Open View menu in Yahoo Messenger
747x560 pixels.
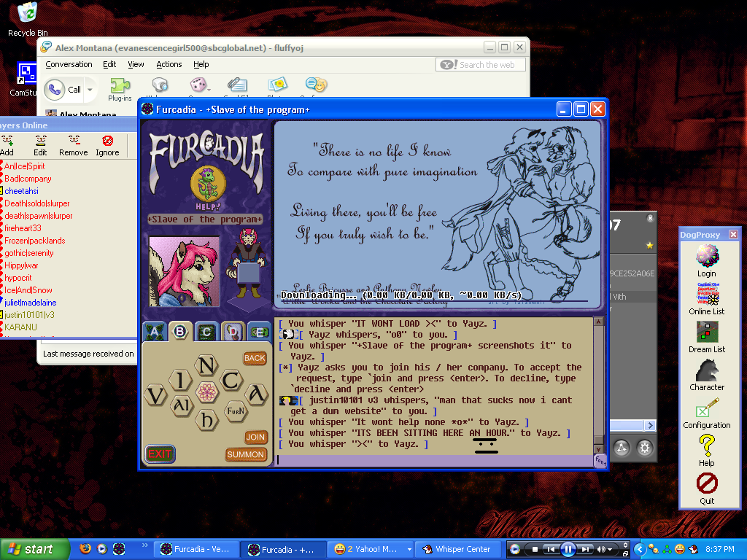[136, 64]
